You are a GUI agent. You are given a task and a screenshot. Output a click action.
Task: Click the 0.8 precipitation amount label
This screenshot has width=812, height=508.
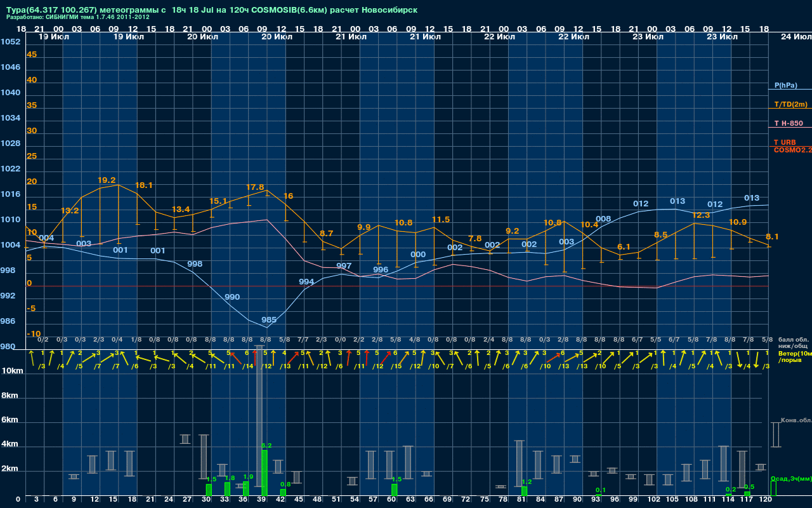tap(285, 485)
